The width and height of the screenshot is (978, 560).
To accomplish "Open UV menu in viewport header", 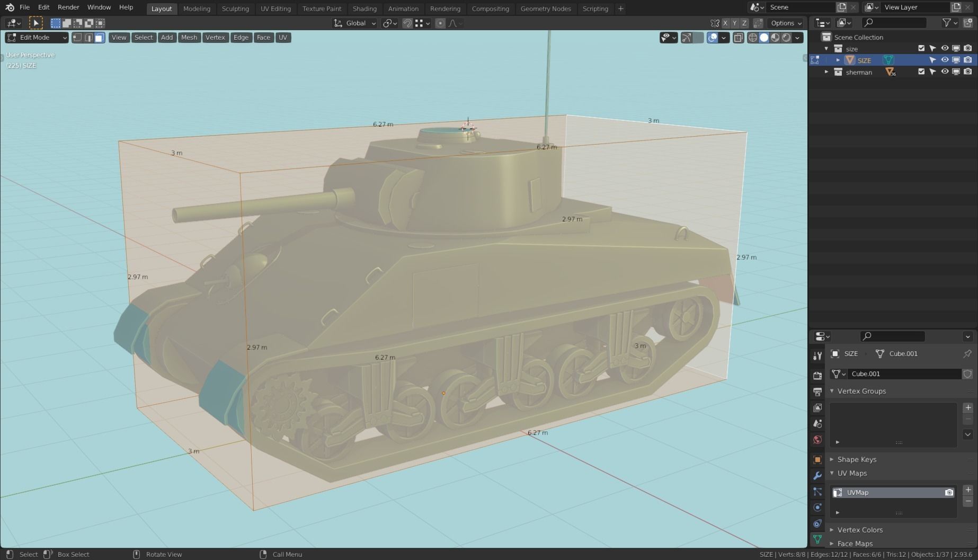I will pos(283,38).
